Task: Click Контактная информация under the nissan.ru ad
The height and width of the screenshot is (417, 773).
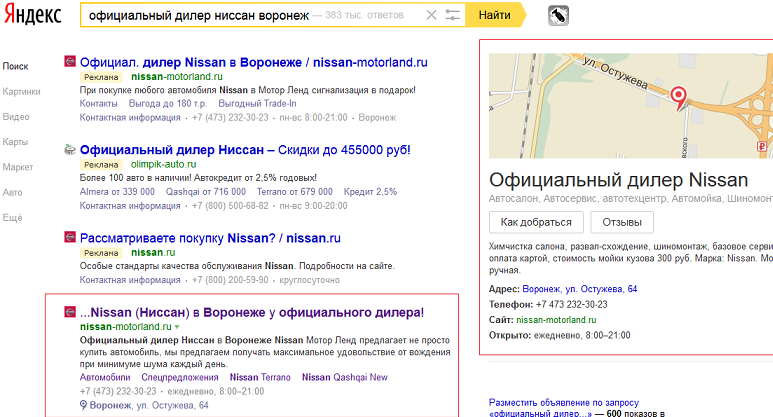Action: pos(130,280)
